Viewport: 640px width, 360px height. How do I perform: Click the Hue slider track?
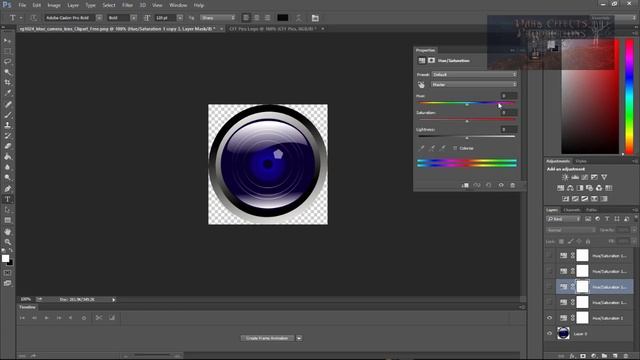click(467, 103)
